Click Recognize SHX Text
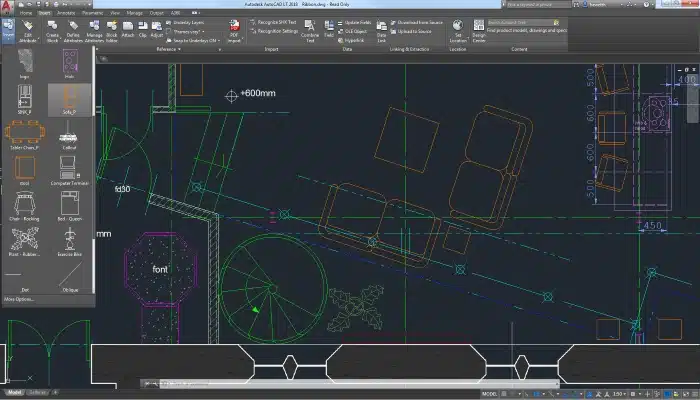Image resolution: width=700 pixels, height=400 pixels. (x=273, y=22)
